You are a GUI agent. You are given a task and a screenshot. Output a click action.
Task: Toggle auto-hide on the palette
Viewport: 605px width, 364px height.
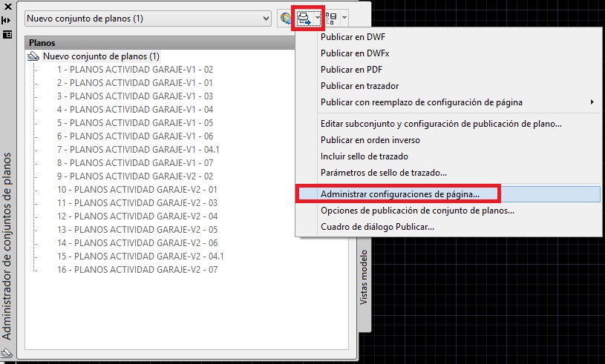click(x=7, y=21)
